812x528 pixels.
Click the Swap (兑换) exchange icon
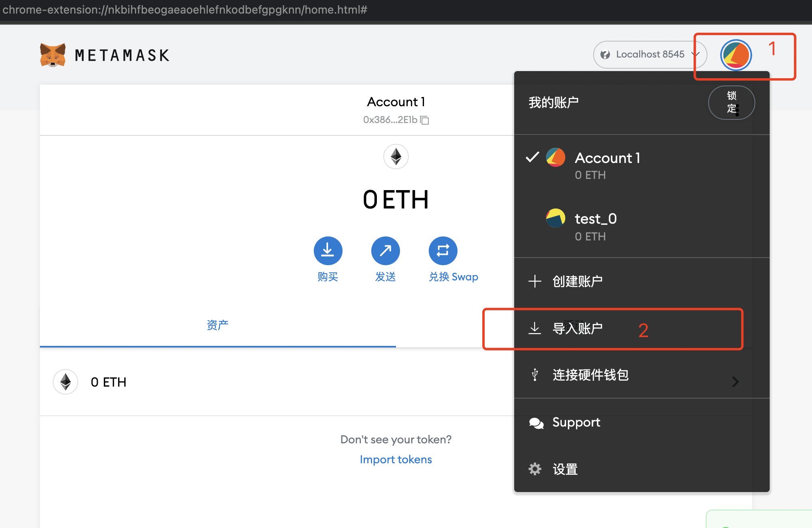point(443,251)
